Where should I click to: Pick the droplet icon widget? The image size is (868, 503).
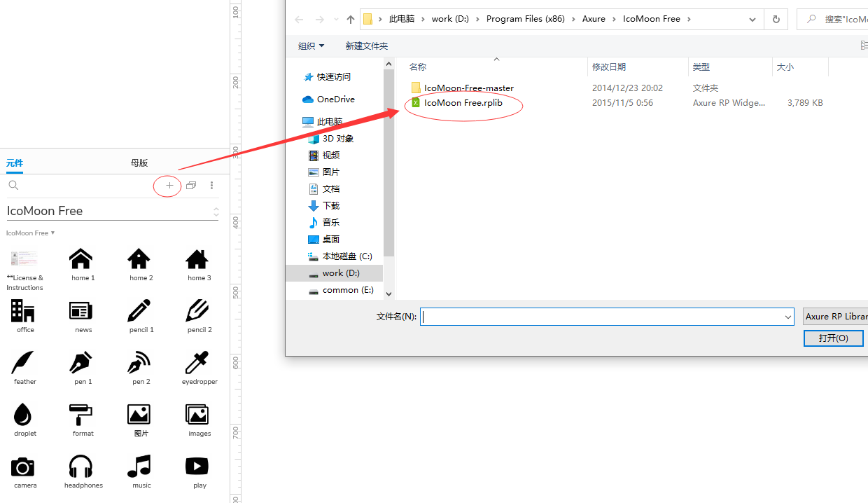[x=23, y=415]
